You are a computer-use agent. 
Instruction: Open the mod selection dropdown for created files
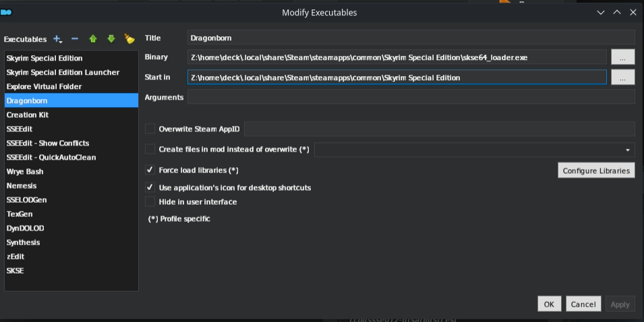point(628,150)
